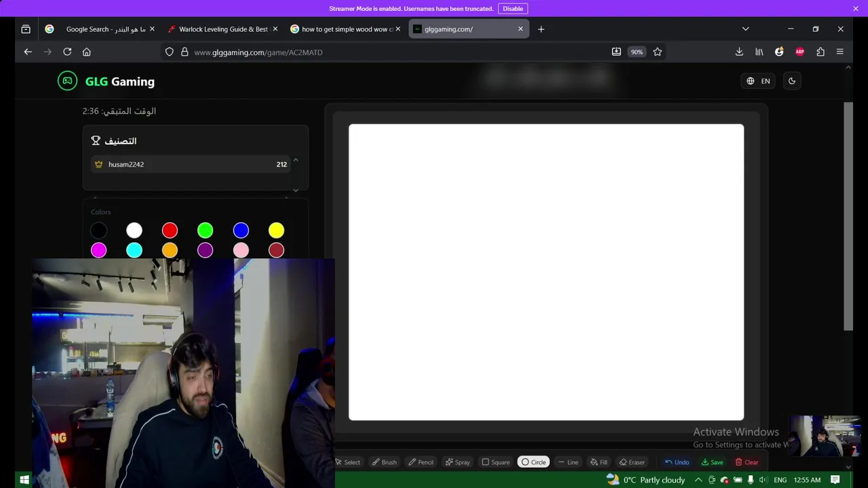Select the Pencil drawing tool
This screenshot has height=488, width=868.
pyautogui.click(x=420, y=462)
